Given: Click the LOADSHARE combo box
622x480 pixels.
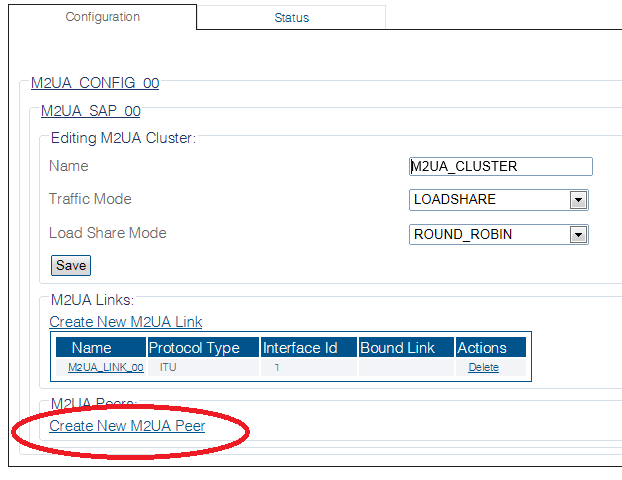Looking at the screenshot, I should [499, 200].
